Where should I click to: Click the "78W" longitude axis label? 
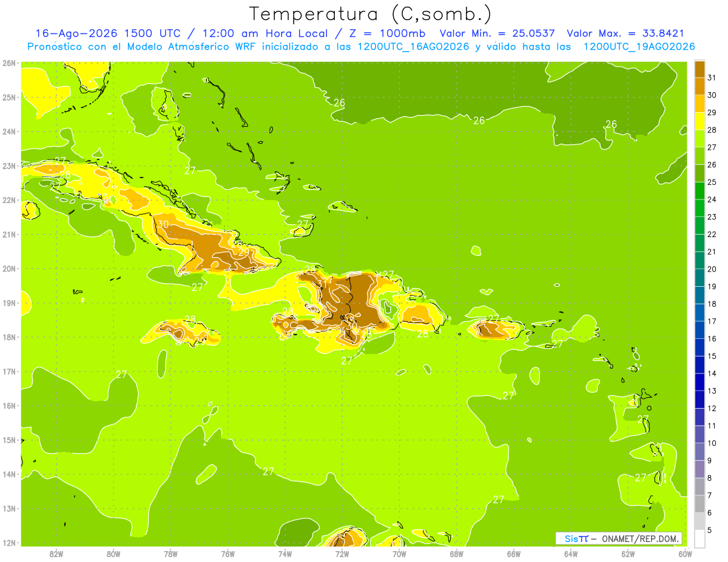[x=170, y=554]
